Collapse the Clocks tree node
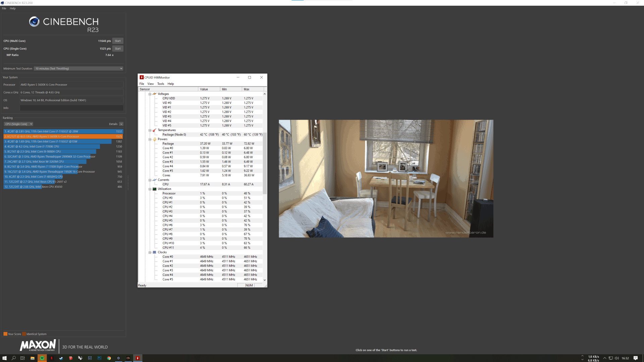This screenshot has width=644, height=362. point(150,252)
